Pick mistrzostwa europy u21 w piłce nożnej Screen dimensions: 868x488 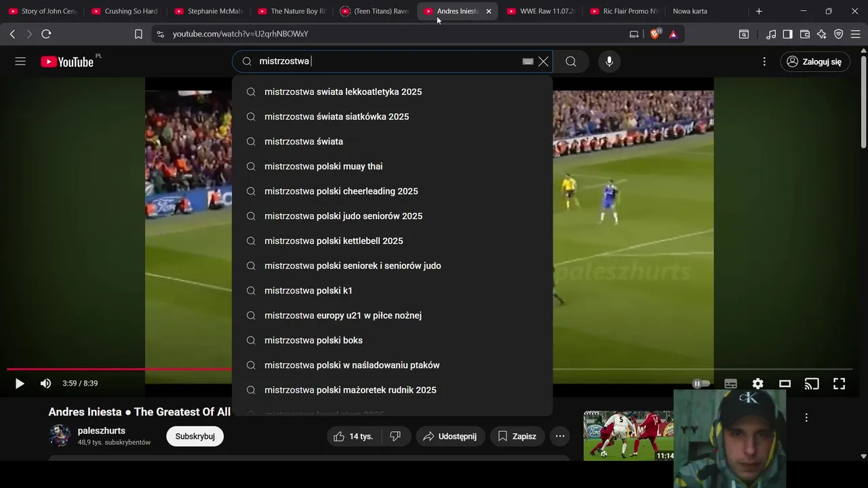point(392,316)
